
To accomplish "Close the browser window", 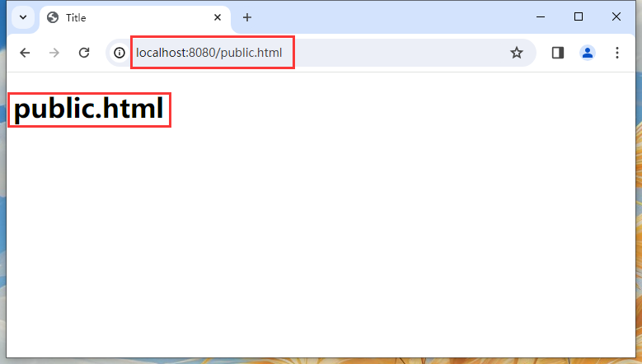I will 616,16.
